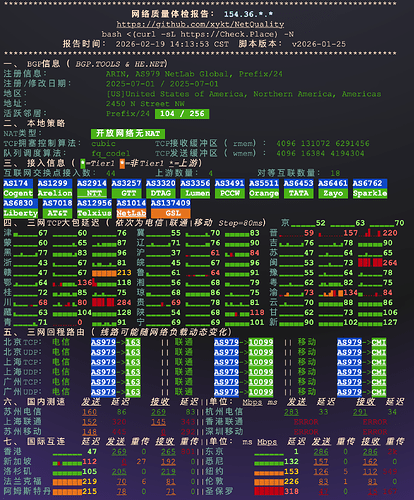Click wmem values 4096 16384 4194304
This screenshot has height=500, width=414.
tap(320, 153)
